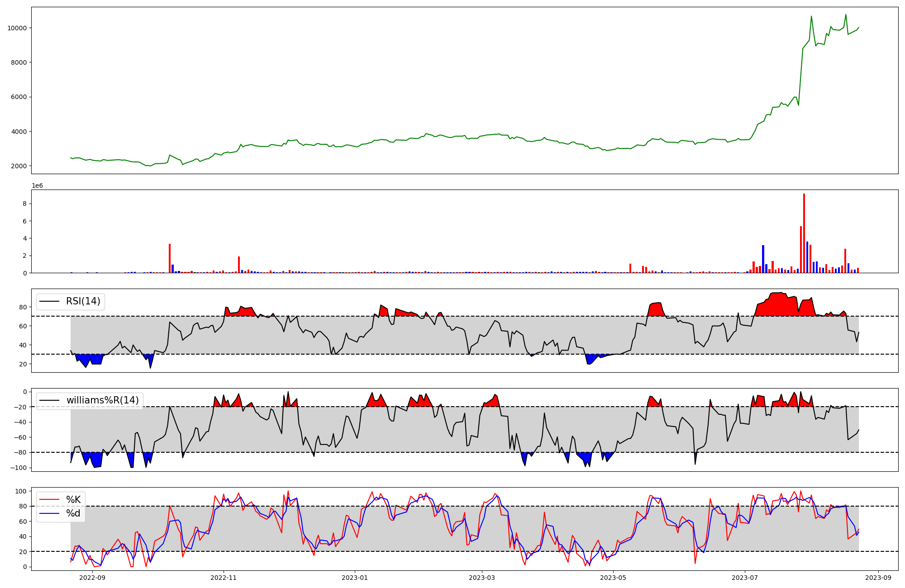This screenshot has width=905, height=588.
Task: Click the 1e6 volume scale label
Action: pyautogui.click(x=37, y=185)
